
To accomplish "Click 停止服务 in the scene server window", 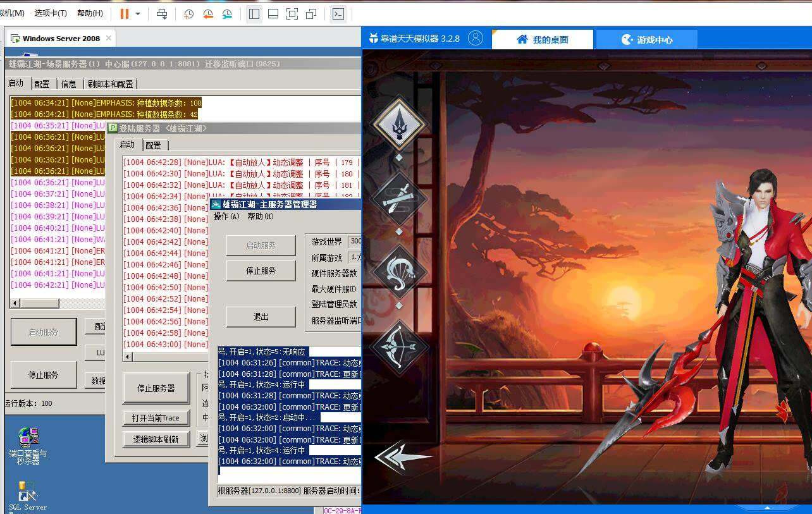I will [44, 375].
